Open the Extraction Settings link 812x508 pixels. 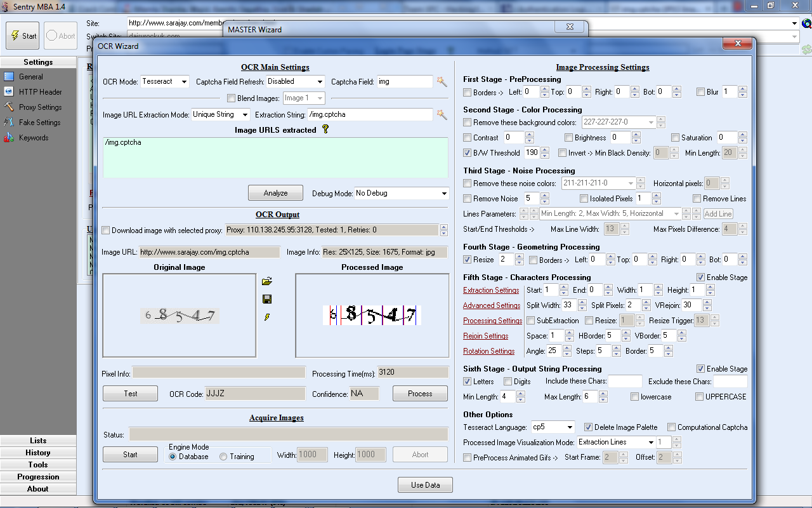pyautogui.click(x=491, y=290)
